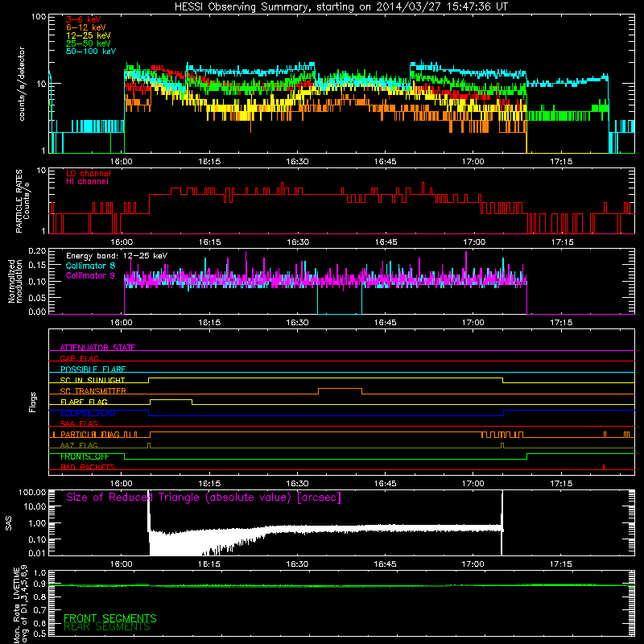Select the 6-12 keV legend label
Image resolution: width=644 pixels, height=644 pixels.
click(86, 27)
